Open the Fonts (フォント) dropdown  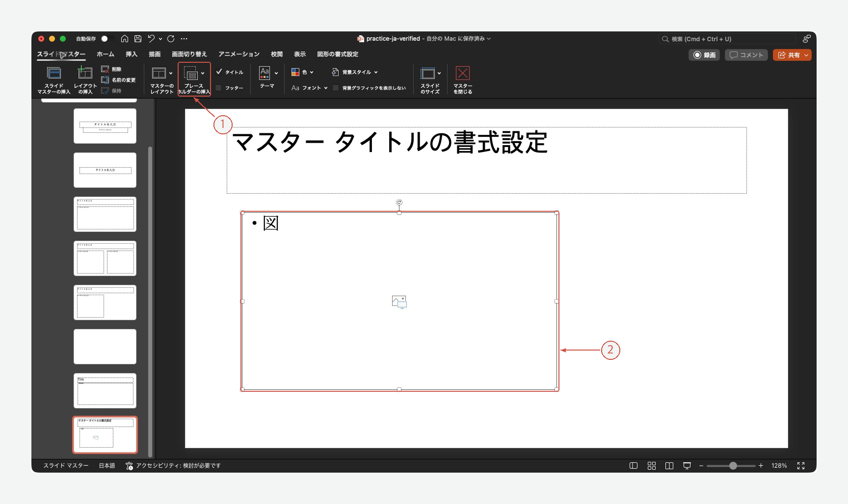click(309, 88)
